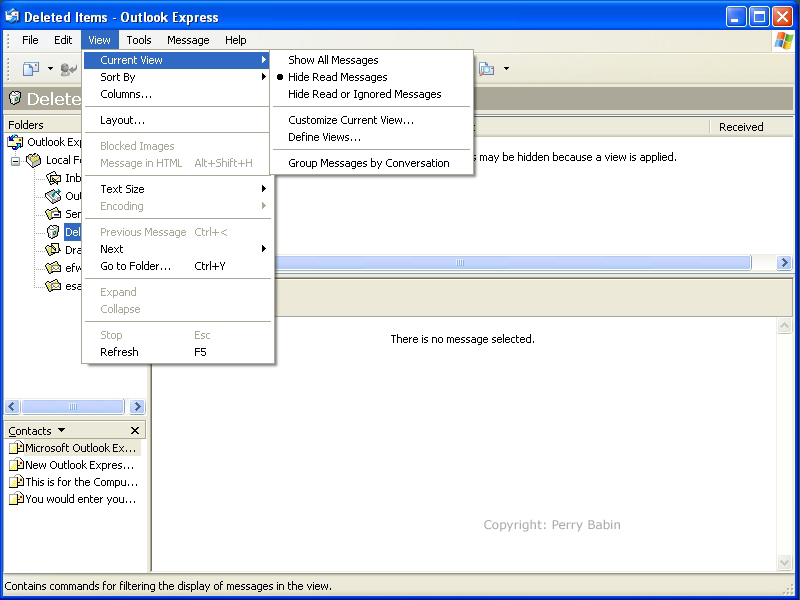
Task: Click the Outbox folder icon
Action: 54,196
